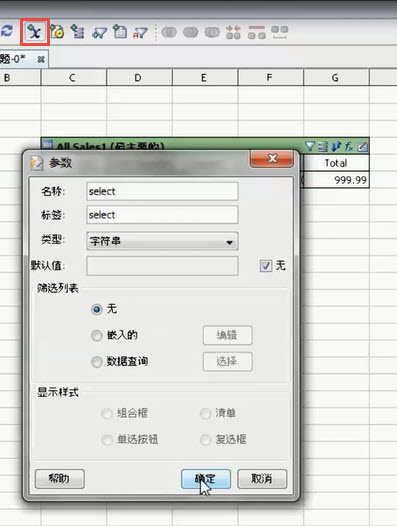Viewport: 397px width, 526px height.
Task: Click the filter icon on All Sales1 header
Action: (310, 146)
